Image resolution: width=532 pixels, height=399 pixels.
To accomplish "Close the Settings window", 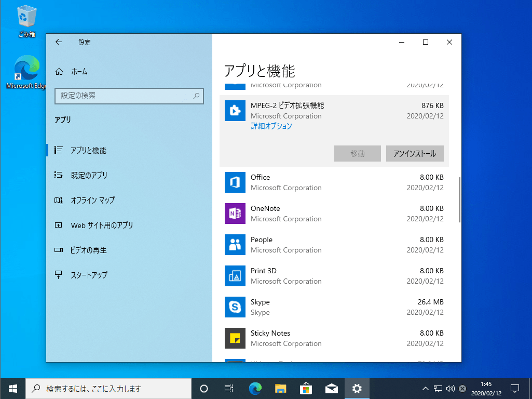I will [449, 42].
